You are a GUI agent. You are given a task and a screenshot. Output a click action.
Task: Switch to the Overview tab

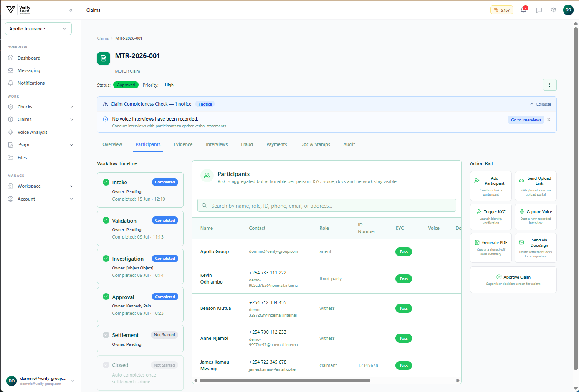click(x=112, y=145)
